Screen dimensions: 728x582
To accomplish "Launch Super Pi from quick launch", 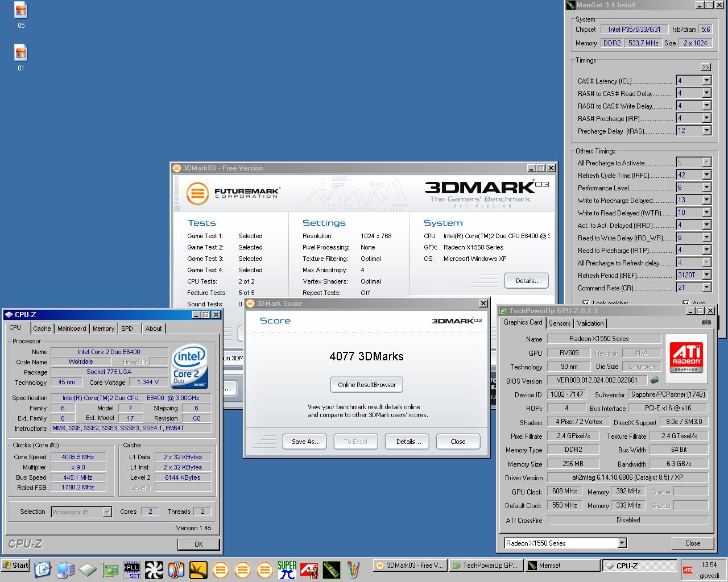I will (287, 569).
